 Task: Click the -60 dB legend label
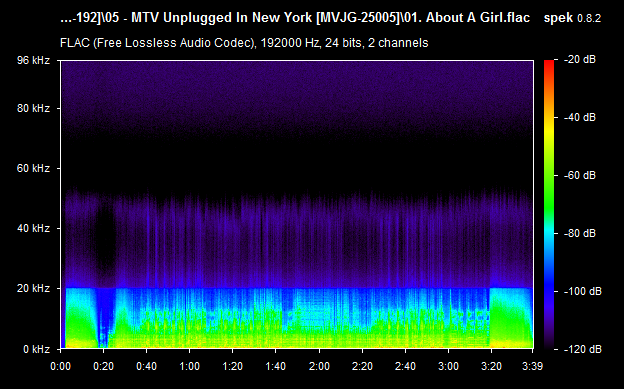(580, 175)
